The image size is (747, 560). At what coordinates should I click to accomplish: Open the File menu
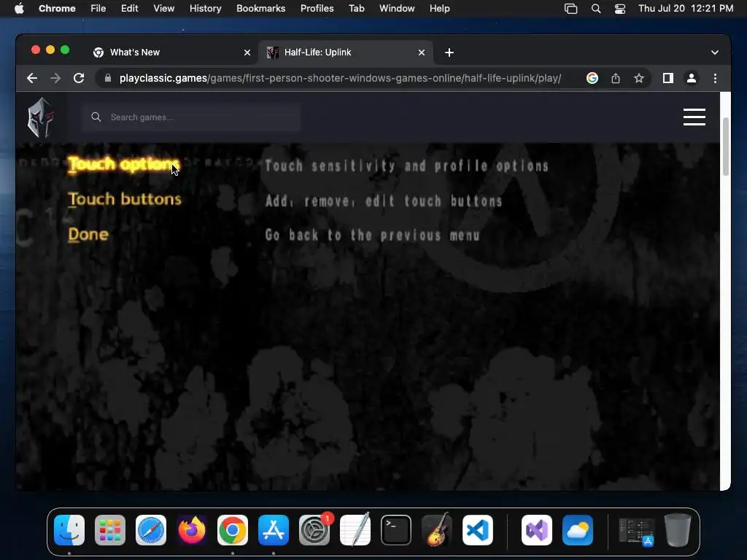tap(98, 9)
